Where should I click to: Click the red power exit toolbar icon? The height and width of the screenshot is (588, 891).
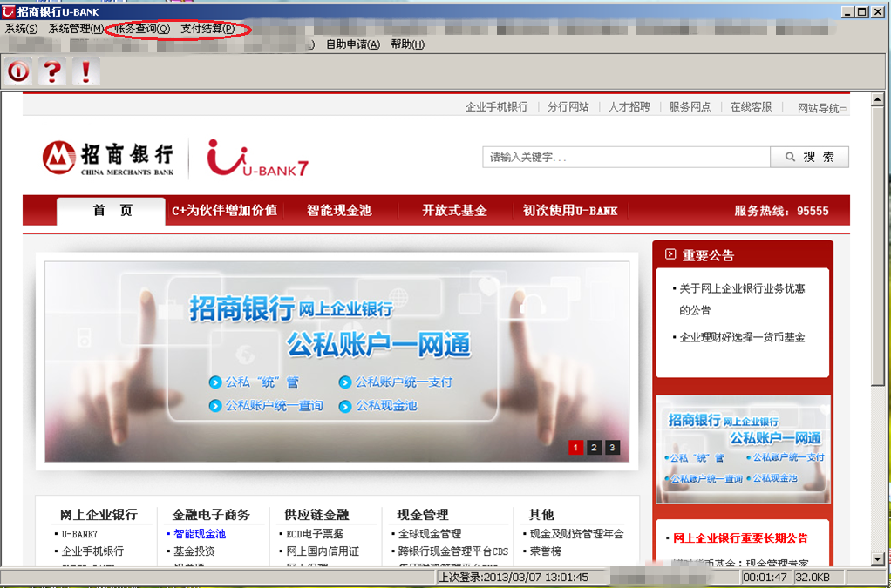click(18, 71)
